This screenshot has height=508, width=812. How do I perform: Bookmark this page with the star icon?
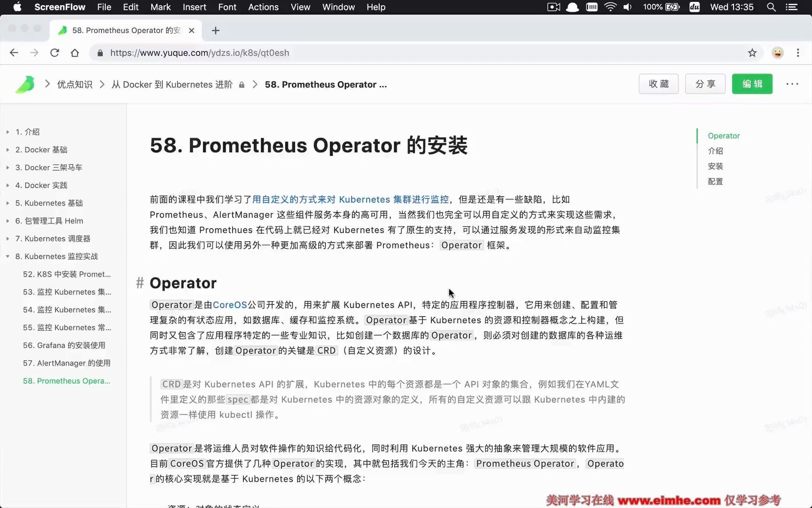[x=752, y=53]
